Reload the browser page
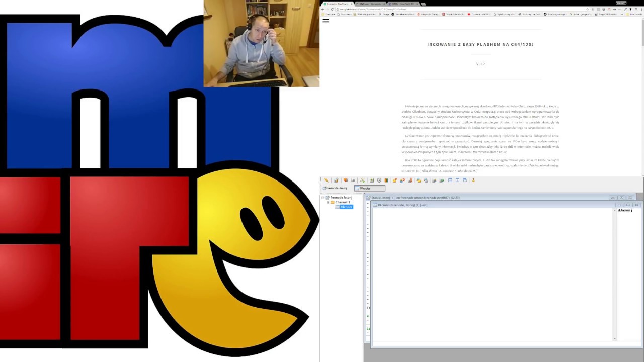The width and height of the screenshot is (644, 362). pyautogui.click(x=332, y=9)
